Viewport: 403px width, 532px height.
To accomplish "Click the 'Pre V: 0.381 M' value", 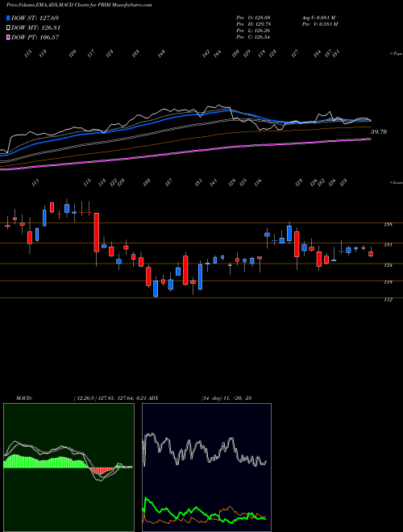I will tap(319, 24).
